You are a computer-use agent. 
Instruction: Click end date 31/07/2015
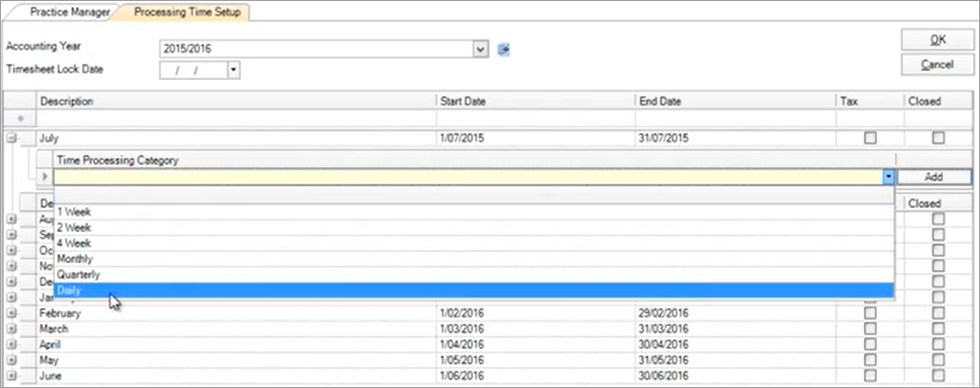(663, 138)
